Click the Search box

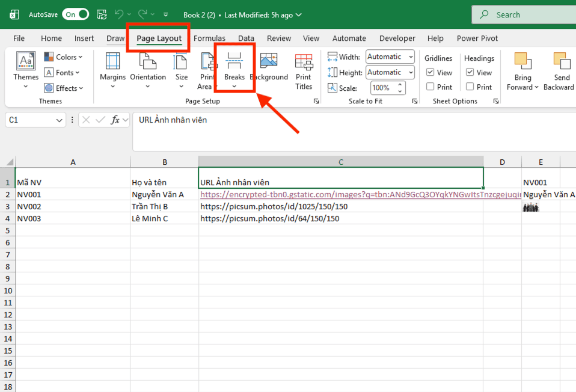[x=524, y=14]
